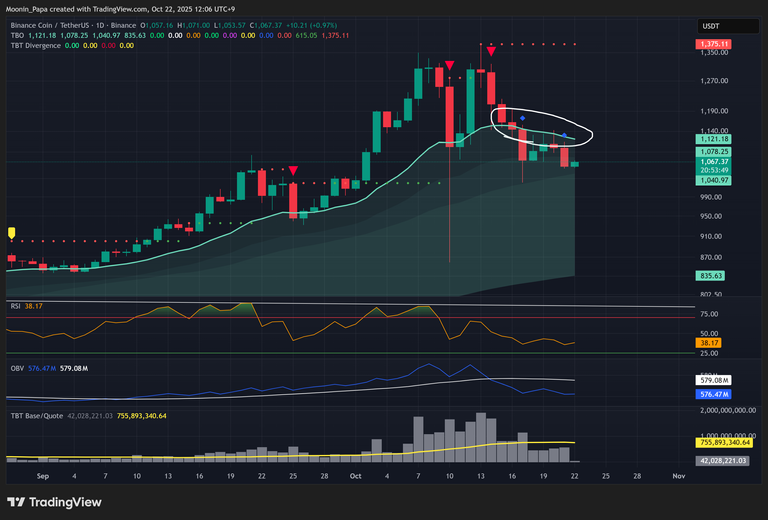Select the TBO indicator legend label
The height and width of the screenshot is (520, 768).
pos(17,35)
